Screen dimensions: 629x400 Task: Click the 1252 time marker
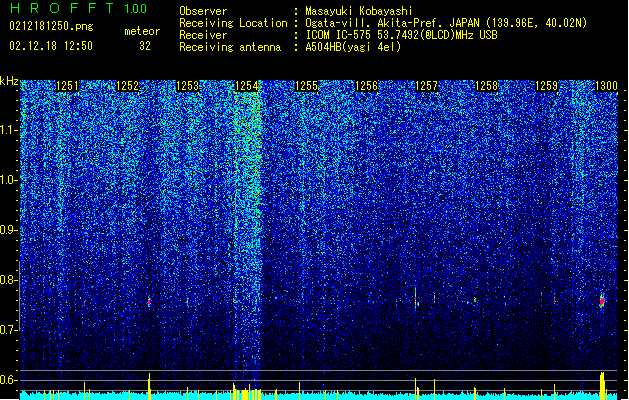tap(127, 86)
